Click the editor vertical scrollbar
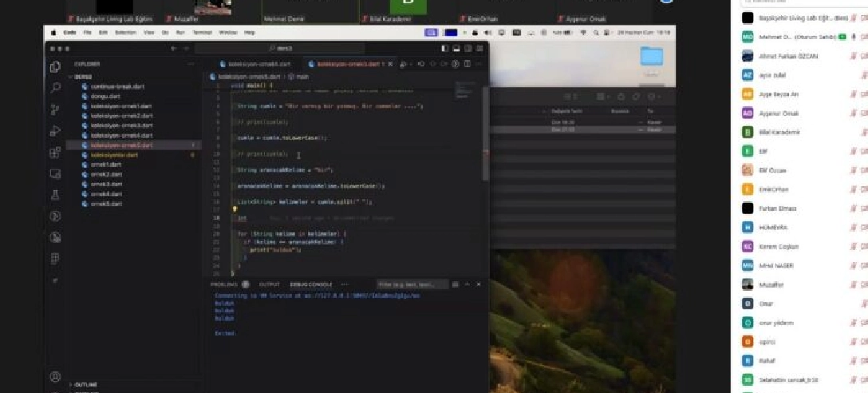Screen dimensions: 868x393 (x=486, y=133)
